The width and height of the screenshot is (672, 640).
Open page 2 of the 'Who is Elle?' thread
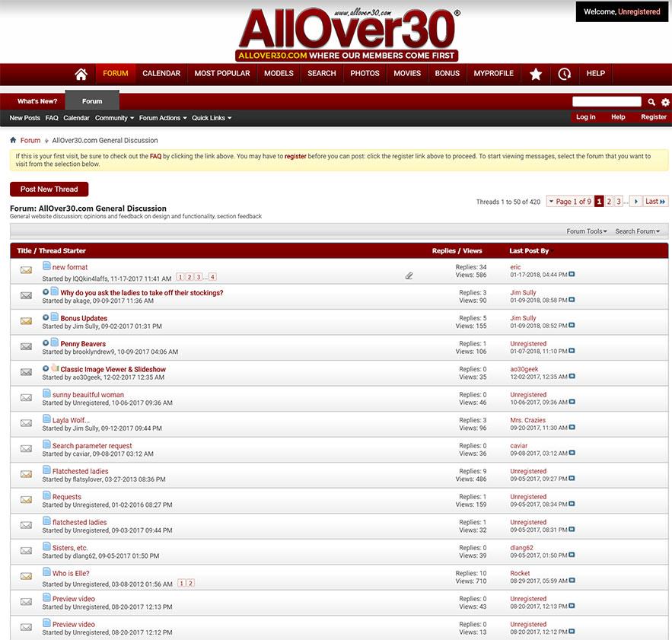[191, 583]
